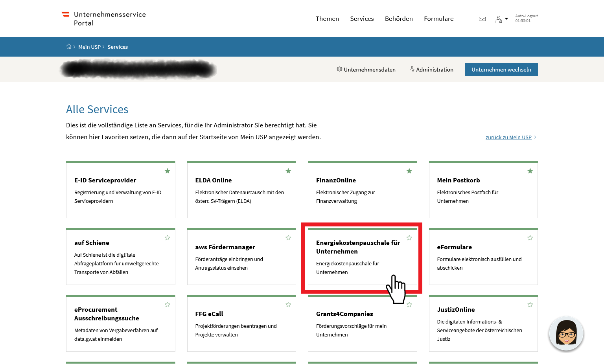Open the mail envelope icon in header
Screen dimensions: 604x364
[482, 19]
